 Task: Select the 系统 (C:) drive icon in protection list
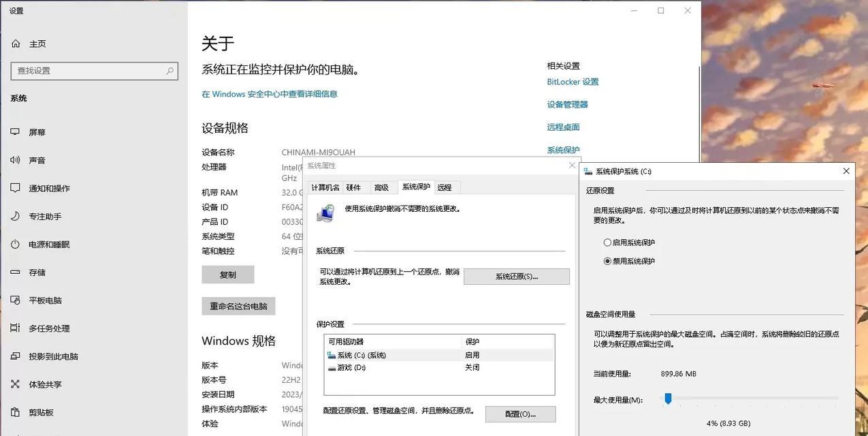pos(332,355)
